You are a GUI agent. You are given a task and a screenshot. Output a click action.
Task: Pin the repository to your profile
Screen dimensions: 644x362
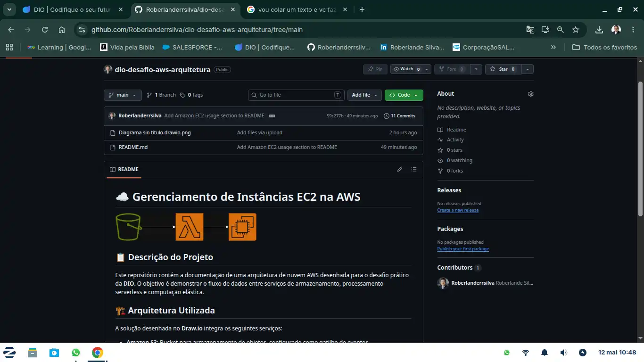375,69
